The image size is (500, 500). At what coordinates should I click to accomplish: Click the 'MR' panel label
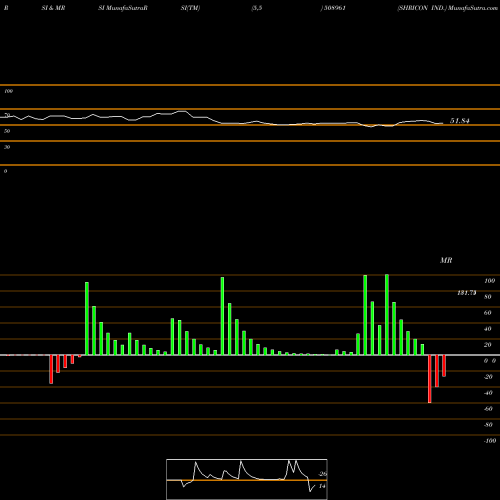pos(446,260)
